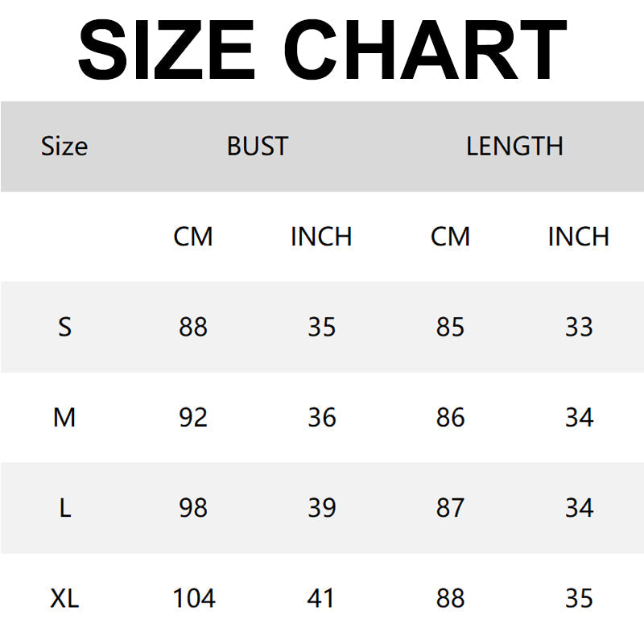
Task: Select the 33 inch length cell
Action: 579,327
